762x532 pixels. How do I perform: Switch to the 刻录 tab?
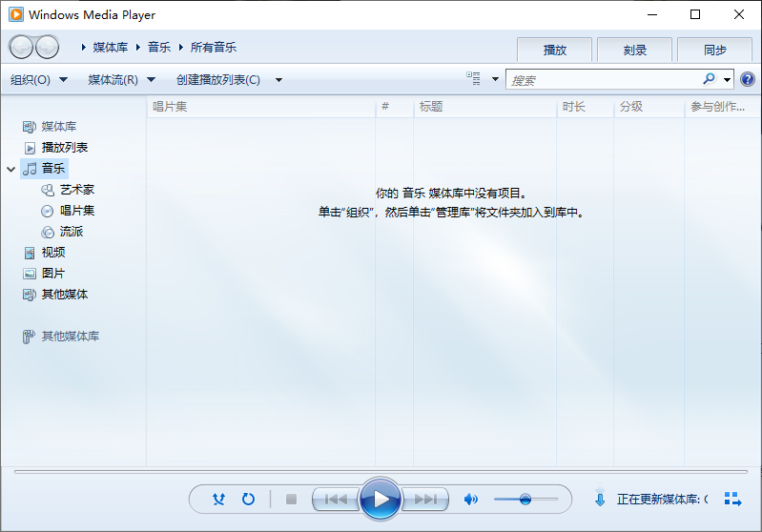click(634, 50)
